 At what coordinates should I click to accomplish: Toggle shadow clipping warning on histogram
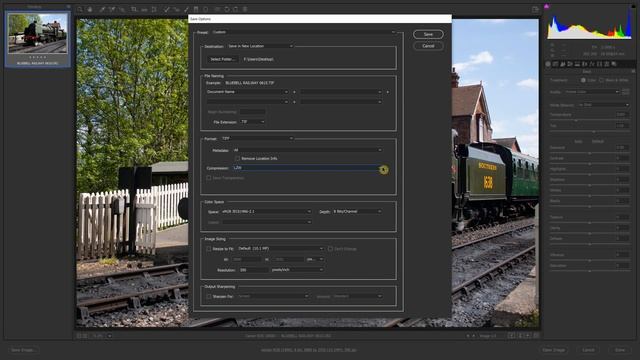(x=547, y=6)
